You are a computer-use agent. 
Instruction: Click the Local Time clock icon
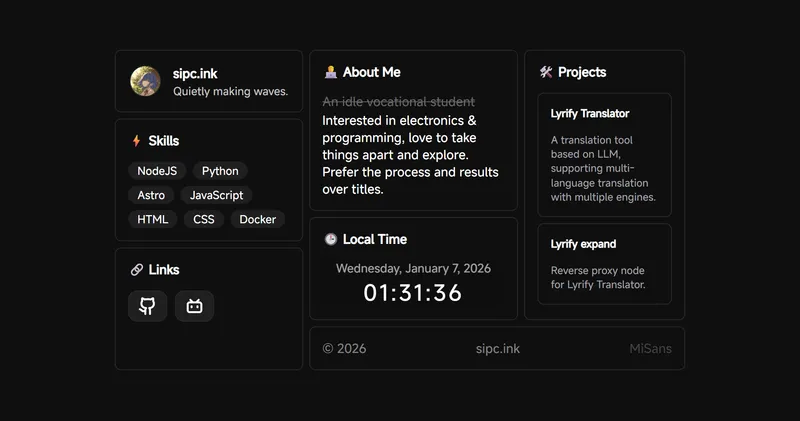330,239
